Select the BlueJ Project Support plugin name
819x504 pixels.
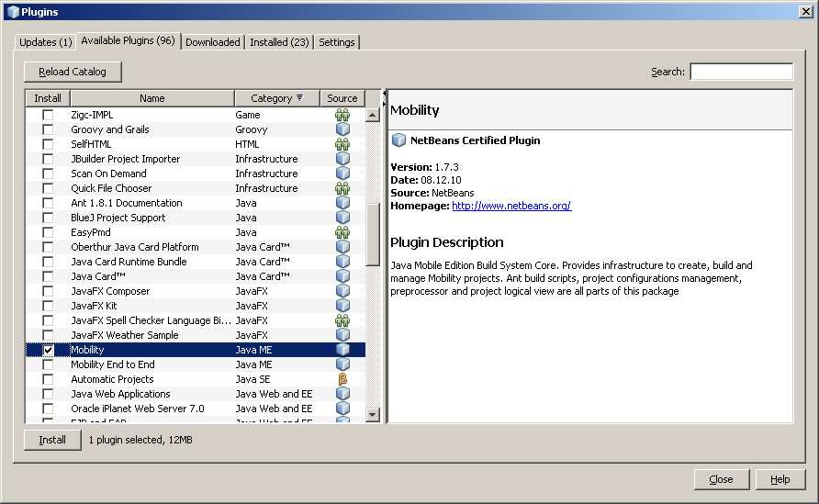118,218
